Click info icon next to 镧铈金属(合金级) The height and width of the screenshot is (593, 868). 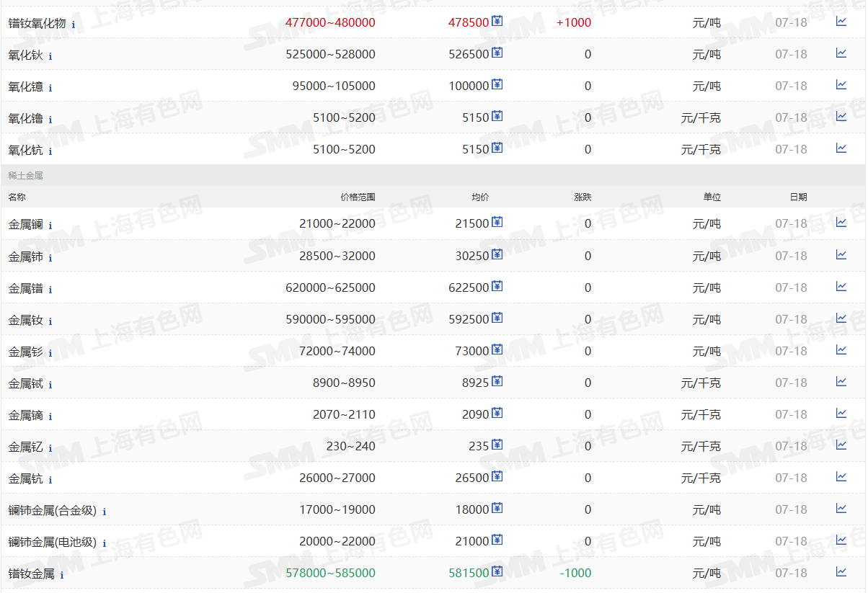pos(105,512)
